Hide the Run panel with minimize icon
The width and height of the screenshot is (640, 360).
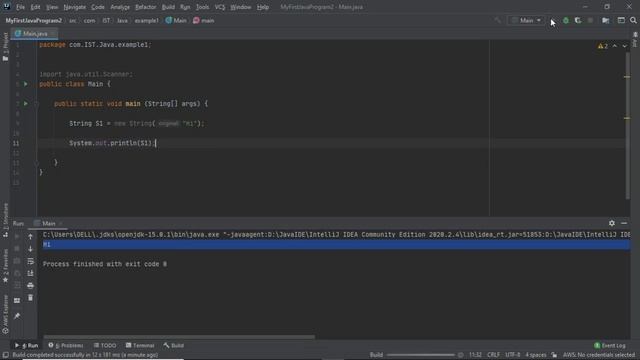click(624, 223)
